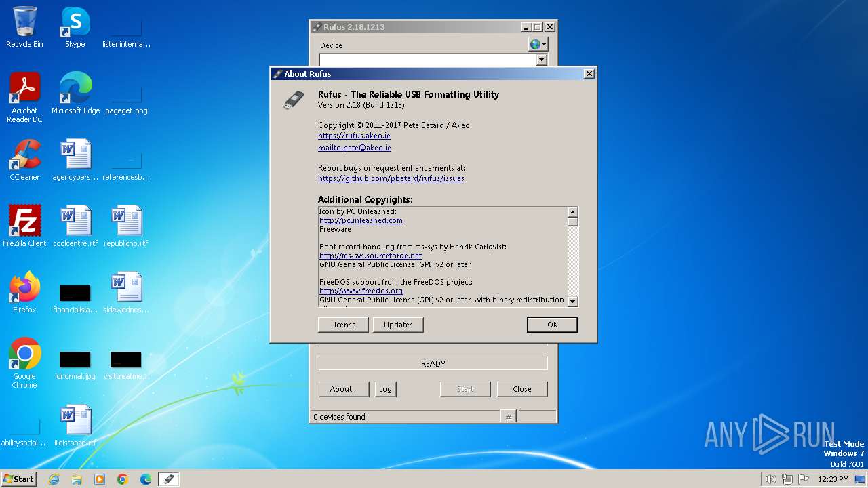Click 'Version 2.18 (Build 1213)' text
Viewport: 868px width, 488px height.
pos(361,105)
